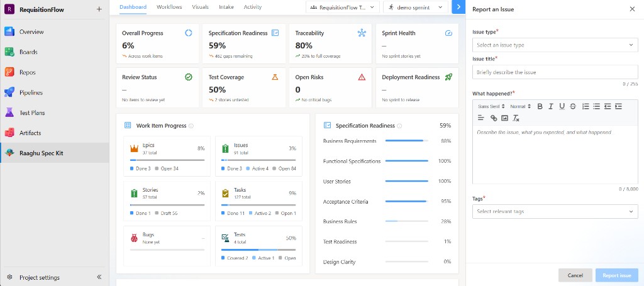Click the Report issue button
The image size is (644, 286).
(617, 275)
